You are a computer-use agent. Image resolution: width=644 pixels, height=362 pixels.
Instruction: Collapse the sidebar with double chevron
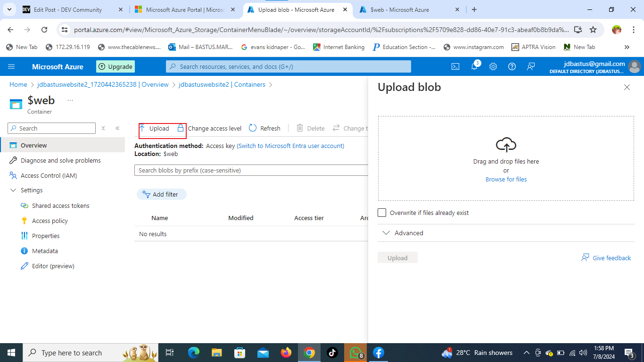point(117,128)
